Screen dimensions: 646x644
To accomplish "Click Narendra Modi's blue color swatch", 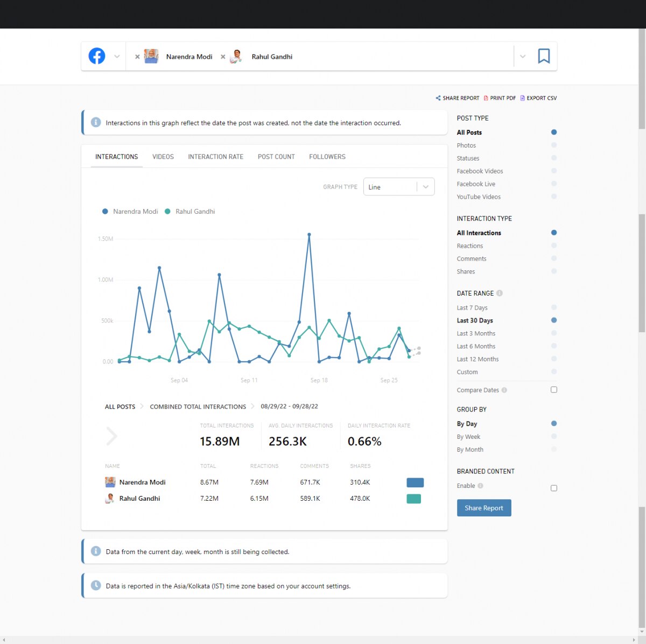I will [x=415, y=482].
